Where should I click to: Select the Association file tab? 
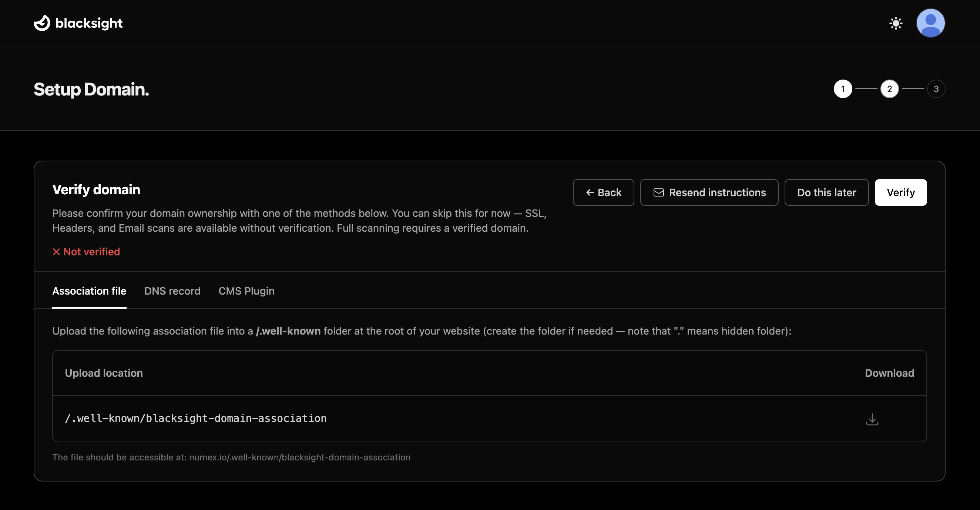pyautogui.click(x=89, y=291)
